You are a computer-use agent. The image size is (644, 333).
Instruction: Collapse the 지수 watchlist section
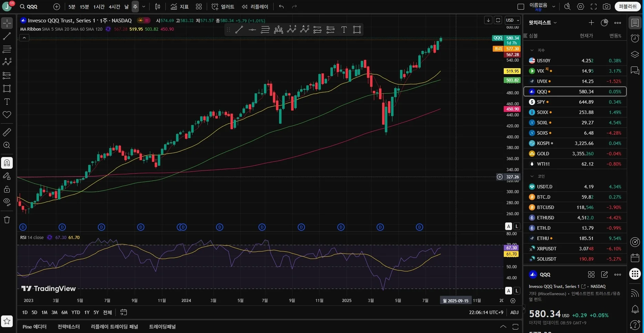click(532, 50)
